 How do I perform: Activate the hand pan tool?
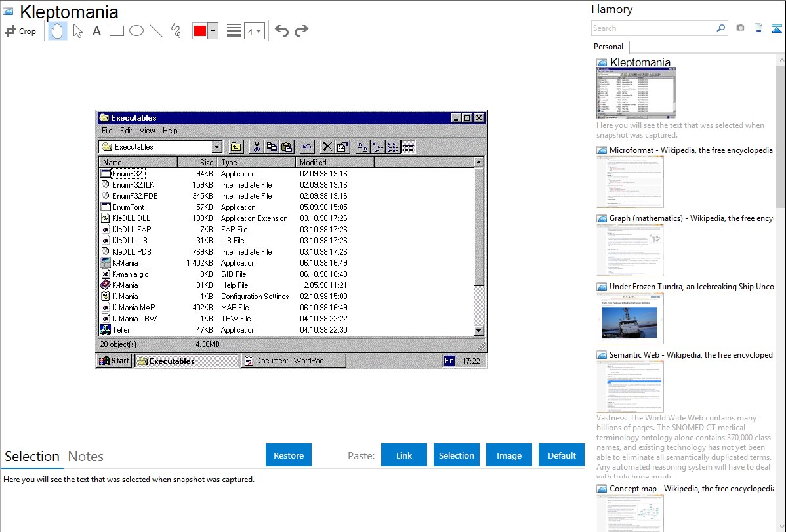[x=58, y=31]
